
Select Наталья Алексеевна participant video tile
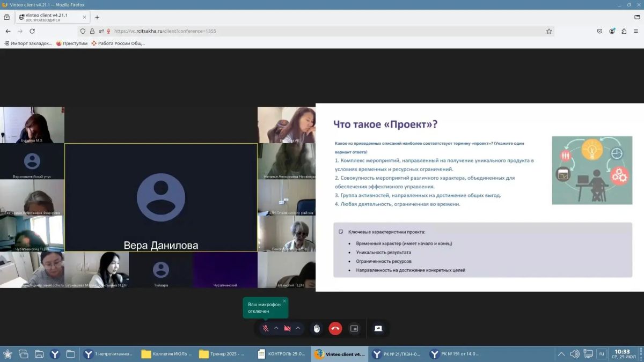(x=287, y=161)
